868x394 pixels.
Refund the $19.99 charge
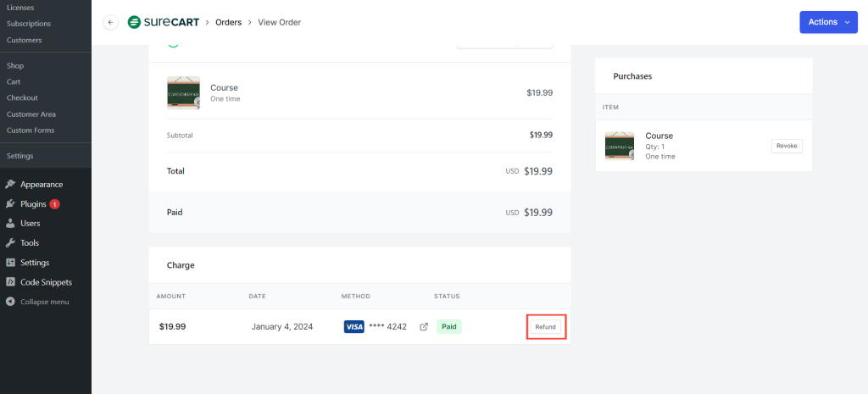[545, 326]
